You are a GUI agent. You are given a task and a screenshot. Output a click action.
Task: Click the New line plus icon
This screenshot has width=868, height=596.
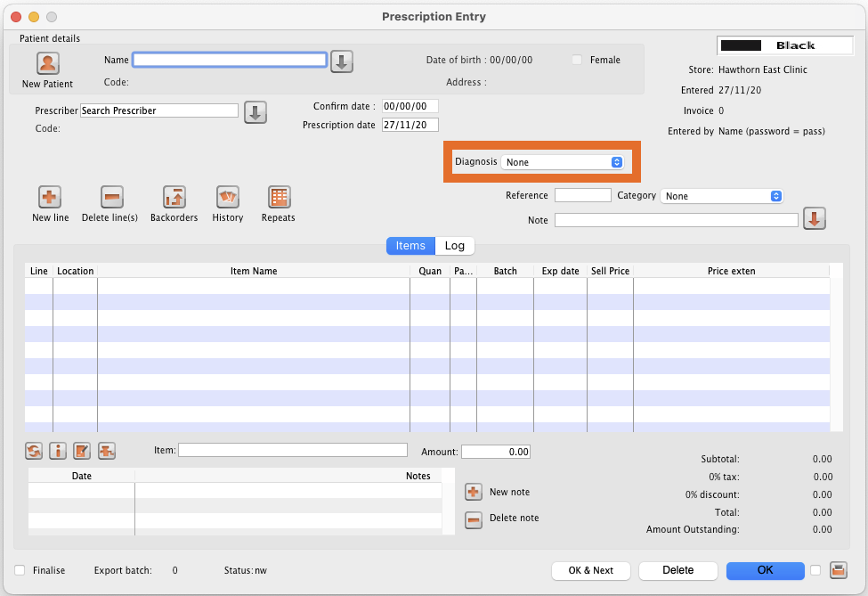(x=50, y=198)
